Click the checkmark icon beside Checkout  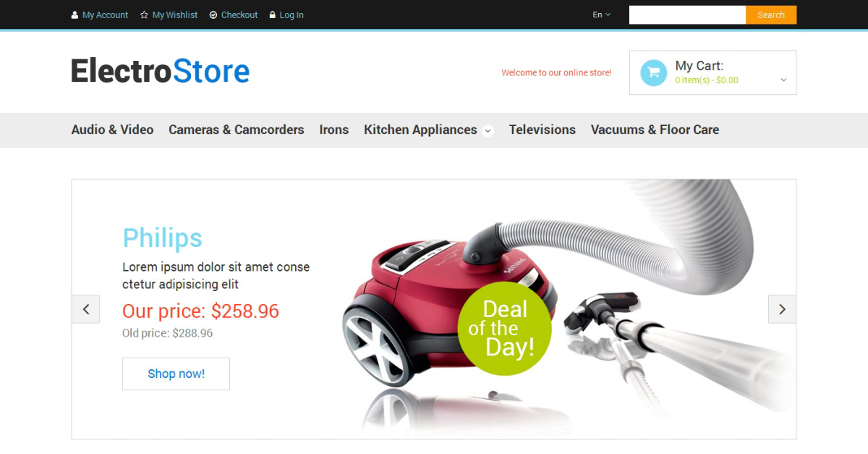(213, 14)
